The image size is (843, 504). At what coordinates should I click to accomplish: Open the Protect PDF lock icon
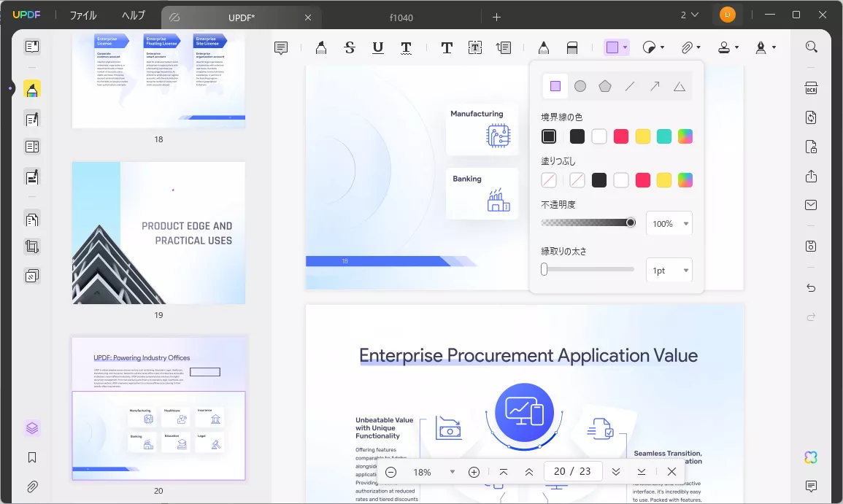click(812, 146)
